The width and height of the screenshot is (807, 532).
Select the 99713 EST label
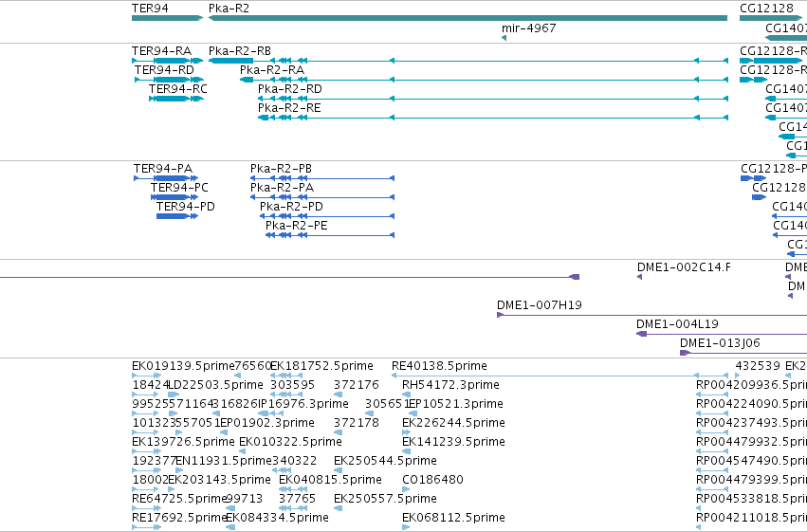tap(245, 499)
